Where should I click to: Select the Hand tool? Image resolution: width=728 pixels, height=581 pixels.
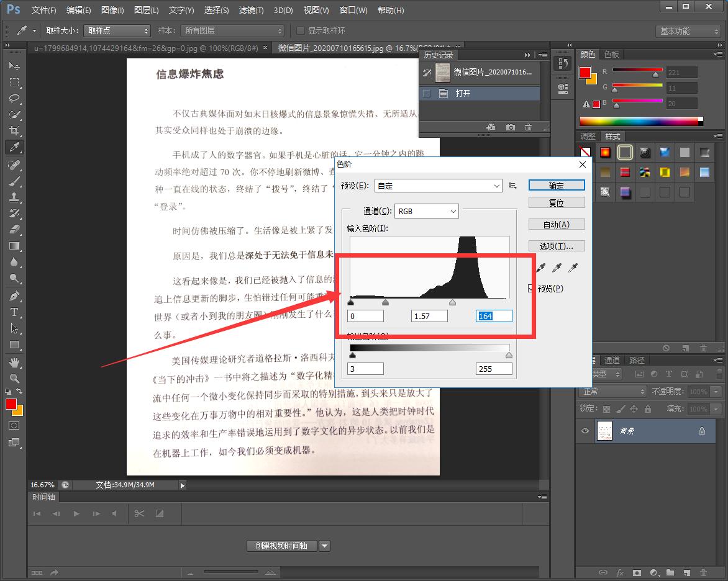(14, 363)
